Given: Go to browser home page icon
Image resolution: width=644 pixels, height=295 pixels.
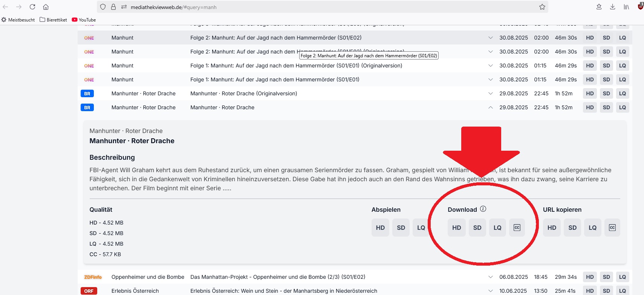Looking at the screenshot, I should [x=46, y=7].
